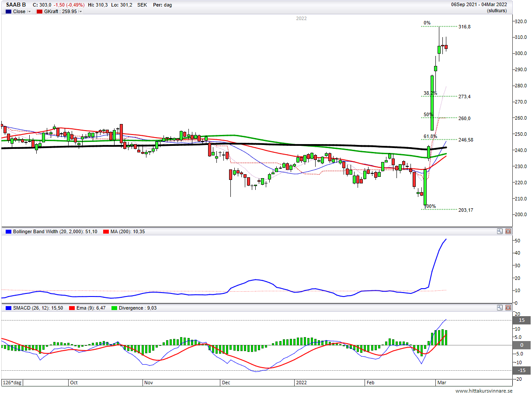
Task: Select the SAAB B ticker title
Action: [16, 4]
